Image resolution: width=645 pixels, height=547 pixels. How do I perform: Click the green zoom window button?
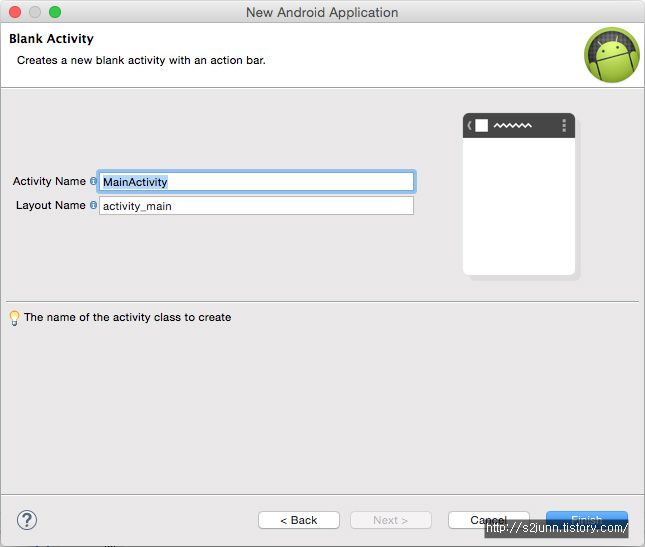(x=55, y=12)
